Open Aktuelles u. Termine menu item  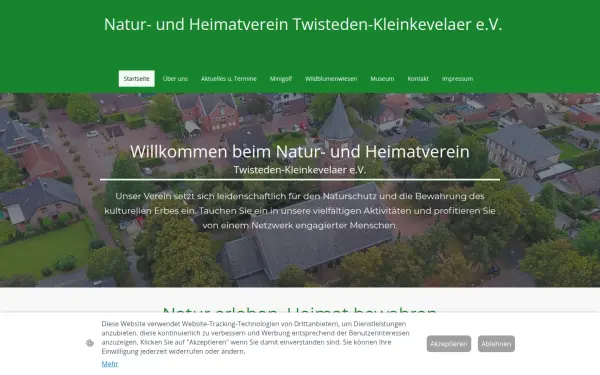click(x=229, y=78)
